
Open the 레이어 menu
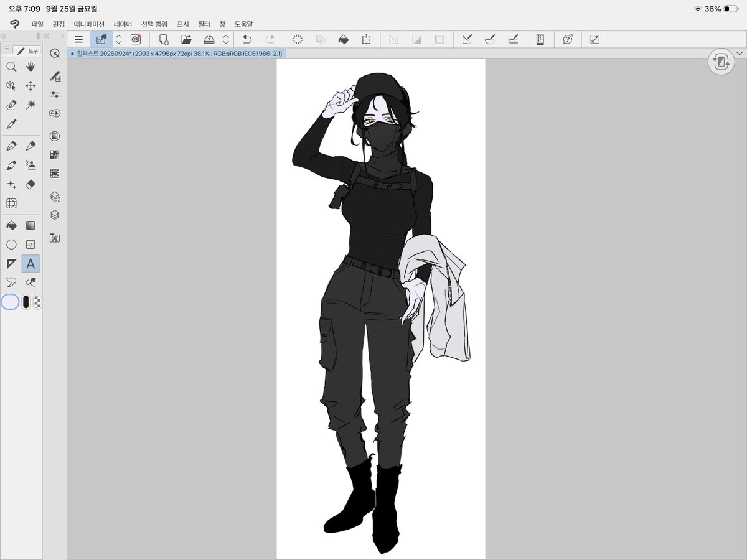pyautogui.click(x=123, y=24)
